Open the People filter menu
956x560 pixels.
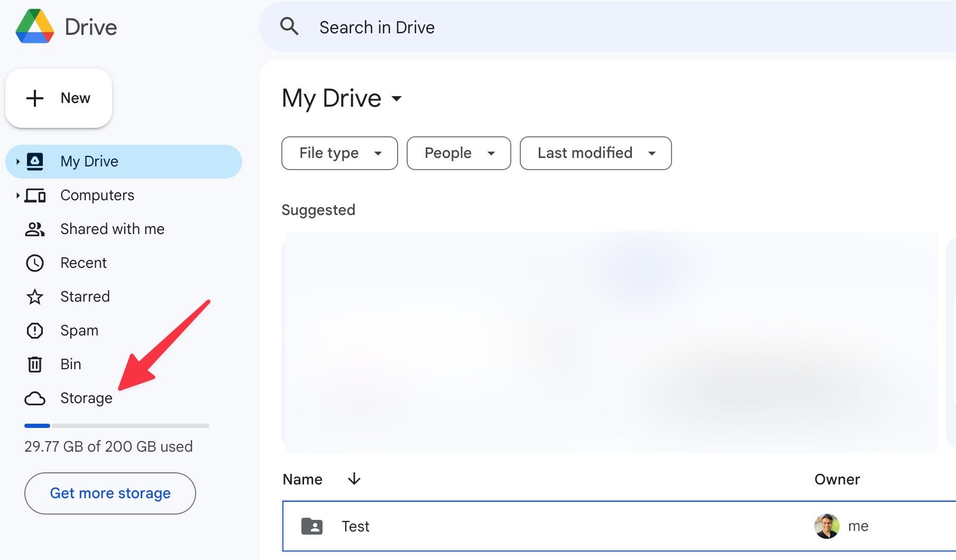point(458,153)
